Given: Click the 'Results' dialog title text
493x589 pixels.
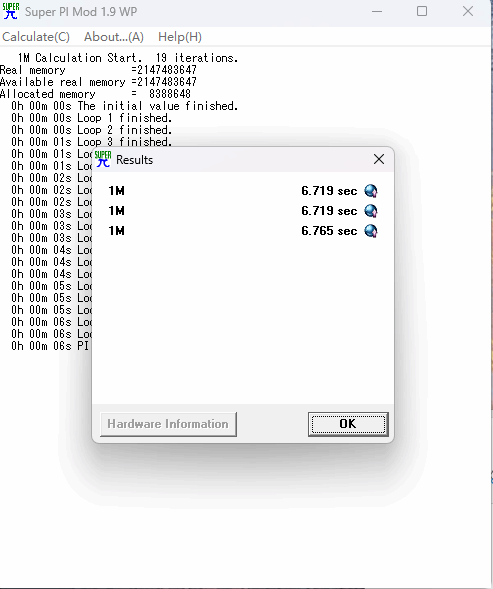Looking at the screenshot, I should 135,160.
